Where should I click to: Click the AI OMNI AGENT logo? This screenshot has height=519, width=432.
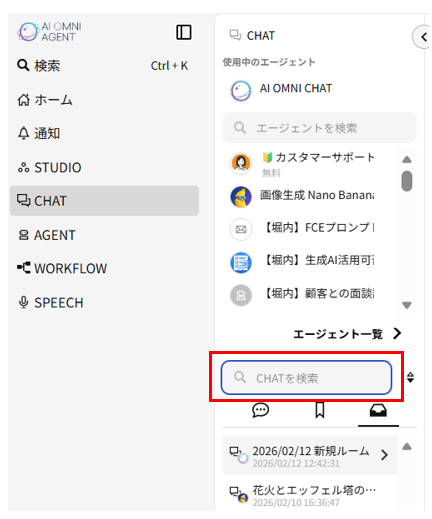click(x=49, y=32)
